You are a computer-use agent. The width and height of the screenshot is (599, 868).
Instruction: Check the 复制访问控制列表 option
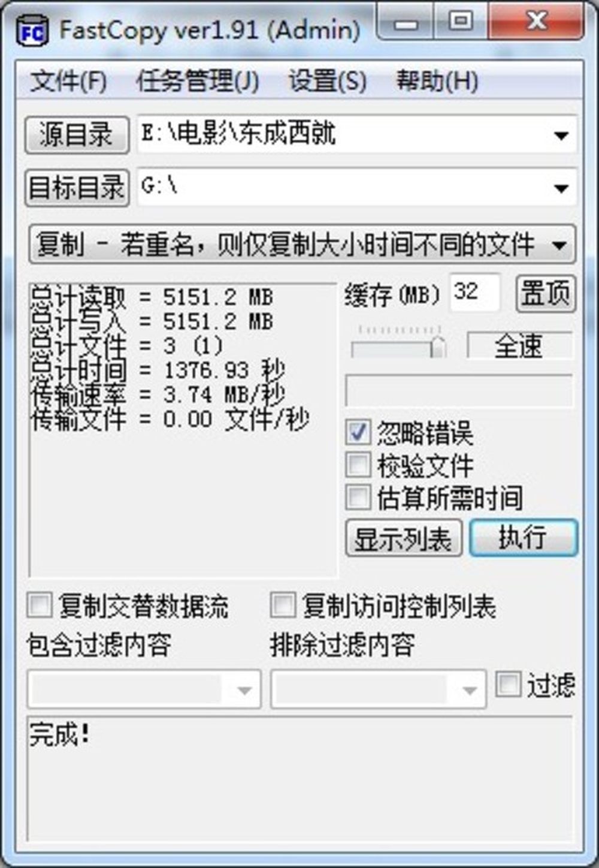coord(283,605)
